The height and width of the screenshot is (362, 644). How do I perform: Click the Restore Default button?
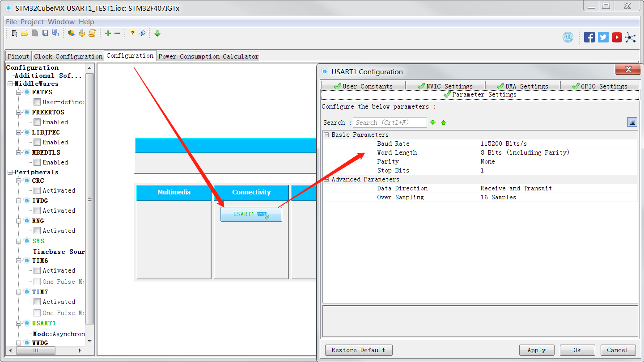click(359, 350)
